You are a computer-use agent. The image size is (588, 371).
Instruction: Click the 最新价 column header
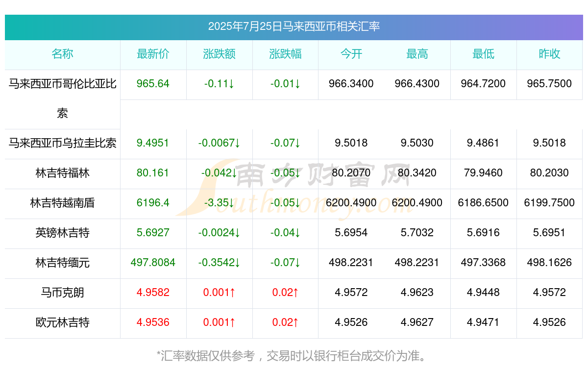tap(153, 54)
